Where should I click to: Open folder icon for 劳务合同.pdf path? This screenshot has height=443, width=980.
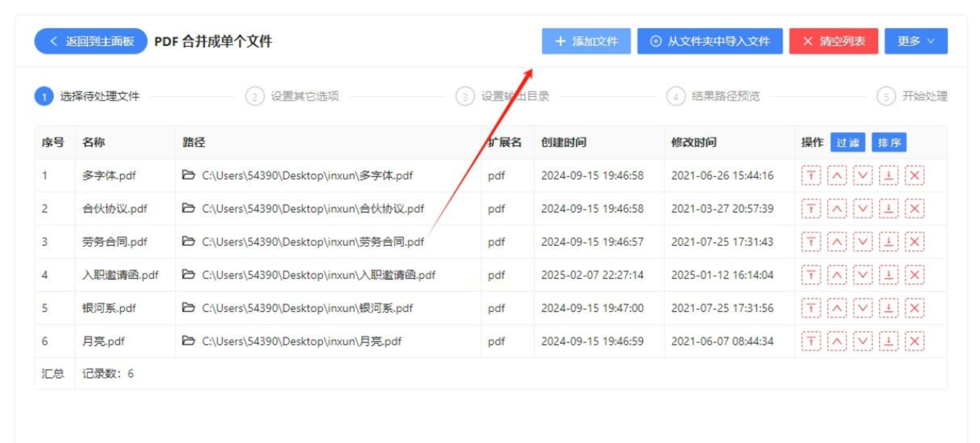[x=188, y=242]
